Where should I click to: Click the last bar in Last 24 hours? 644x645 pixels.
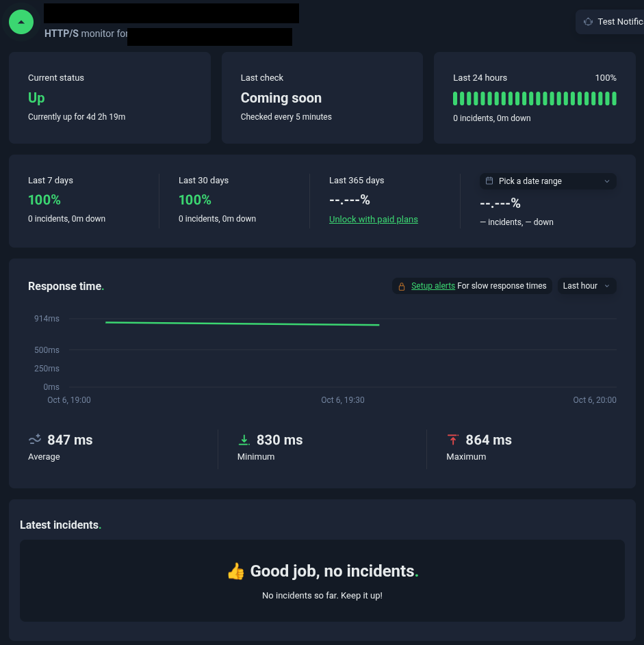point(614,98)
